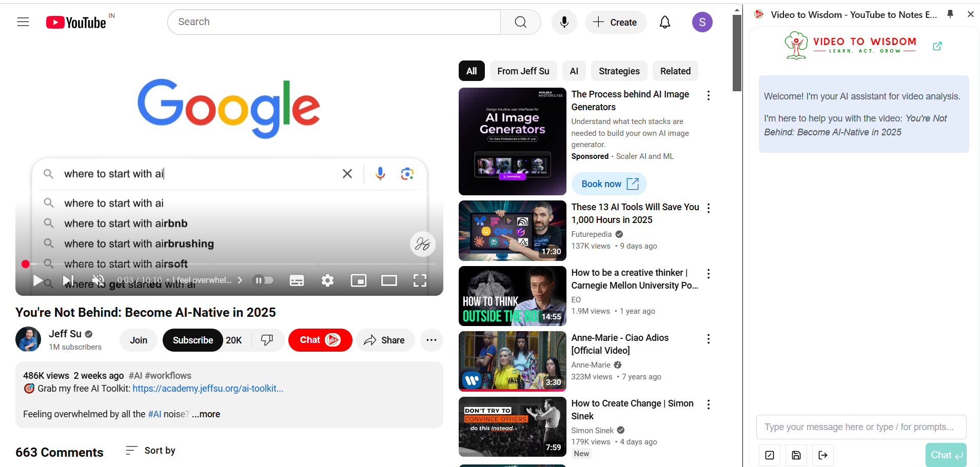Toggle subtitles/closed captions
This screenshot has width=980, height=467.
(x=297, y=280)
